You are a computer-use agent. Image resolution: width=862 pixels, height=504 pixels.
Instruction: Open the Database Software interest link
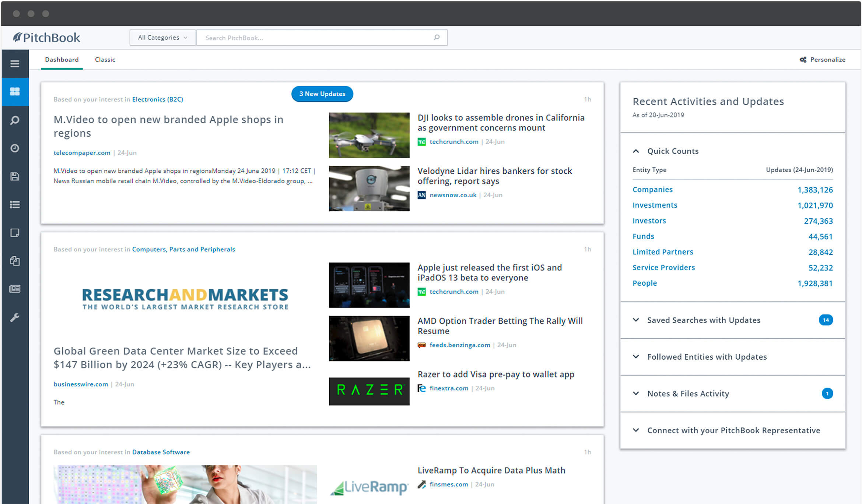[x=161, y=452]
